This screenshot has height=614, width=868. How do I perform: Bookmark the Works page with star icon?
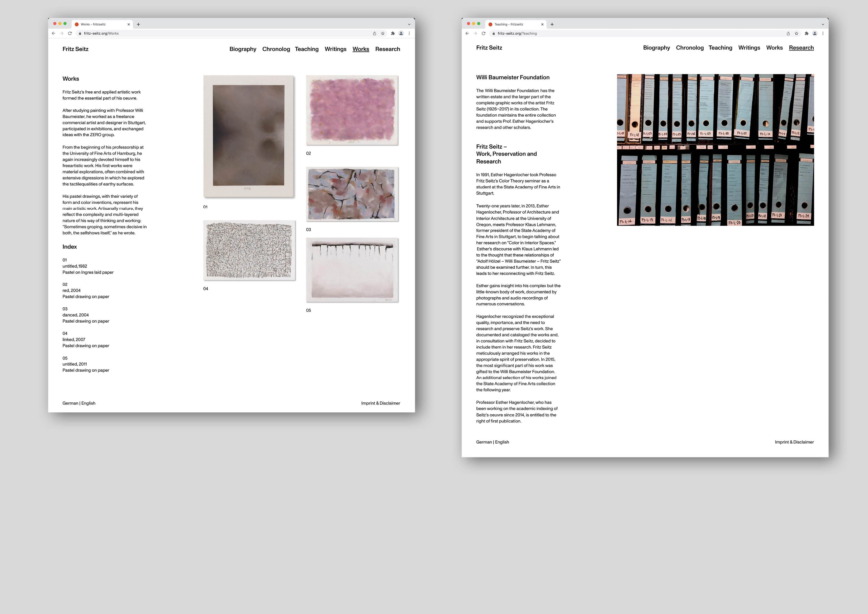click(383, 33)
